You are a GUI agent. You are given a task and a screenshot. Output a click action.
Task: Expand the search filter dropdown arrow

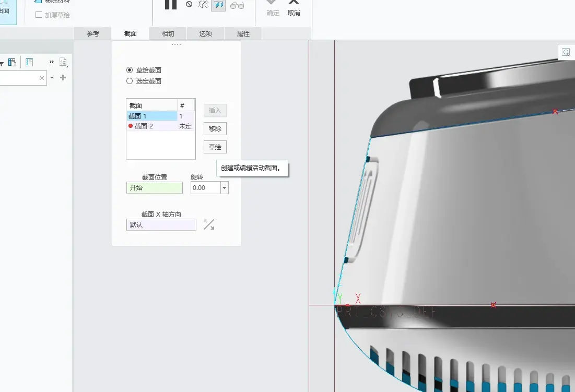click(52, 78)
